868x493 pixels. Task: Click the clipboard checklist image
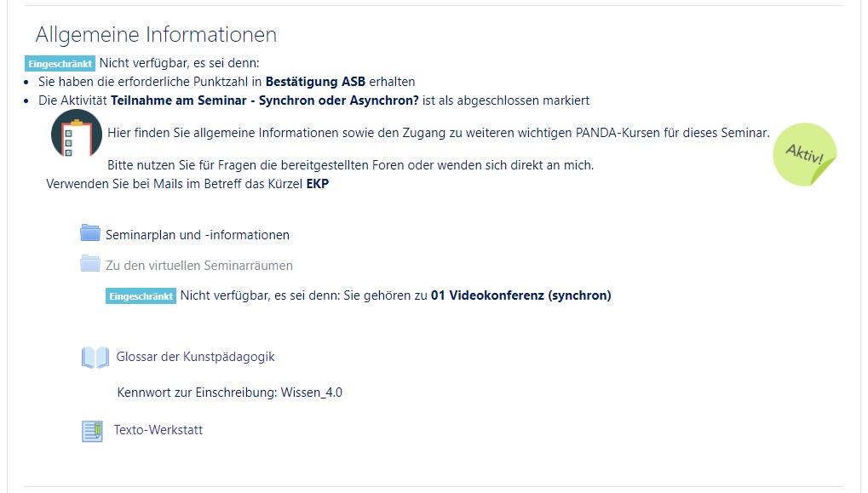pos(76,135)
